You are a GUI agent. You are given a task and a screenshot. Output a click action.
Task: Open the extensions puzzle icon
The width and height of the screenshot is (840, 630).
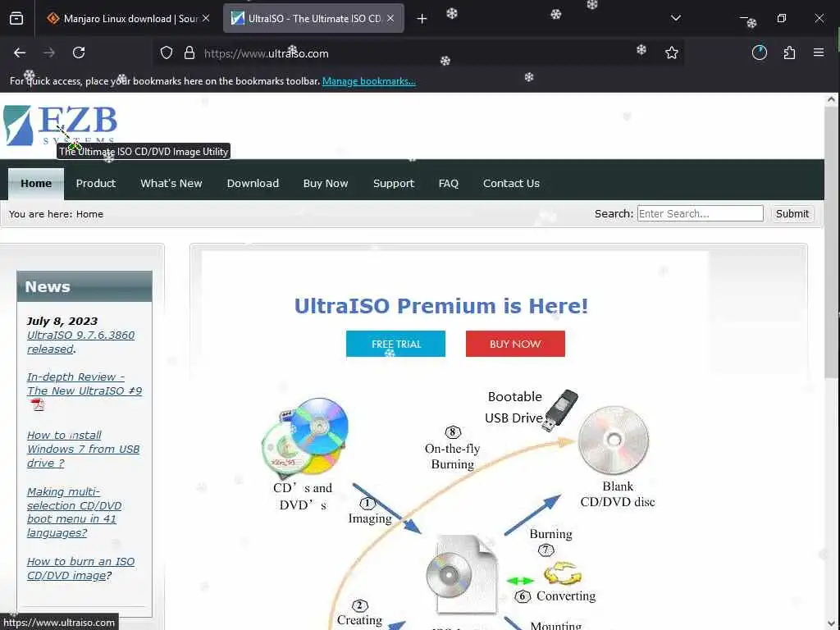pyautogui.click(x=789, y=52)
